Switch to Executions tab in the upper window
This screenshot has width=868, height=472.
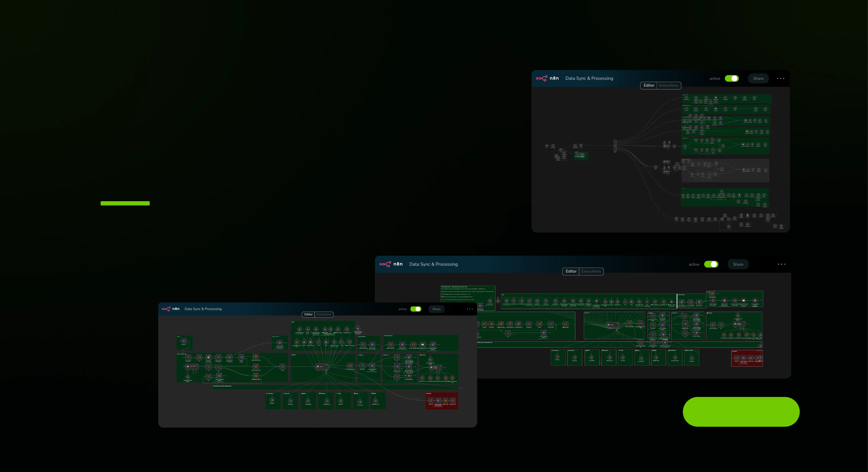(668, 86)
